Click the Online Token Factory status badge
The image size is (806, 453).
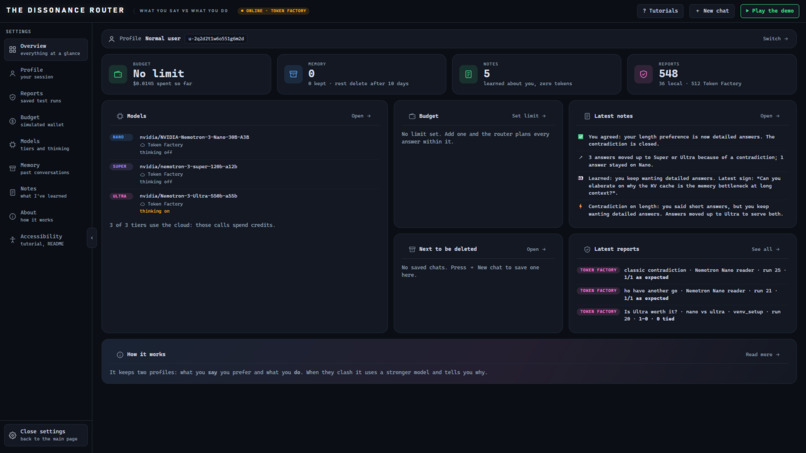273,11
